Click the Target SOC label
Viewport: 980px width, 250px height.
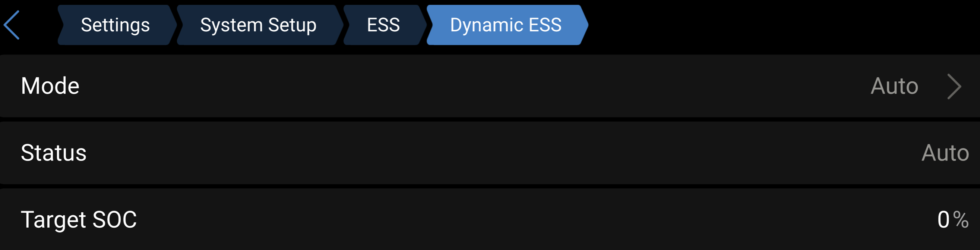[x=79, y=219]
